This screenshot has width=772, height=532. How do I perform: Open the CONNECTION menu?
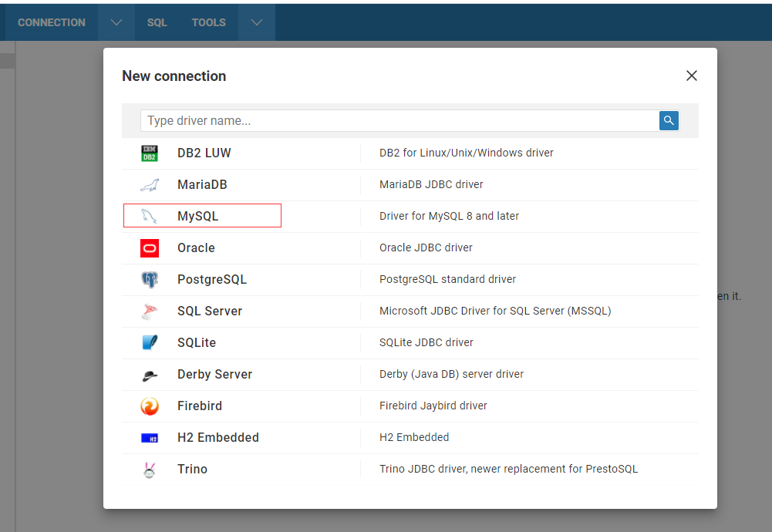[51, 22]
